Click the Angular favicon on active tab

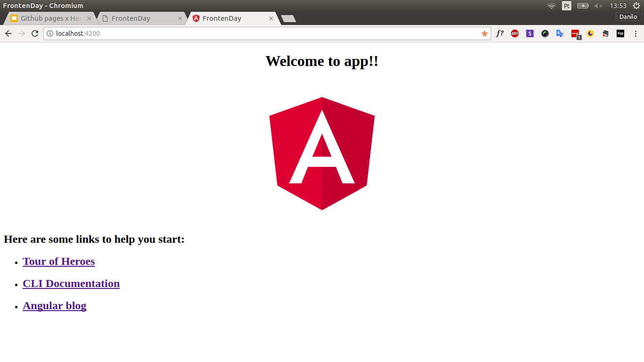coord(196,18)
